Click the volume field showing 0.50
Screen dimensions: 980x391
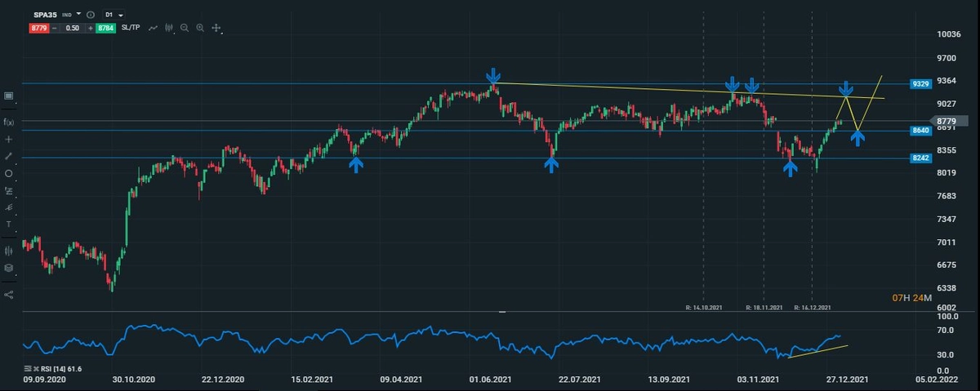(72, 28)
